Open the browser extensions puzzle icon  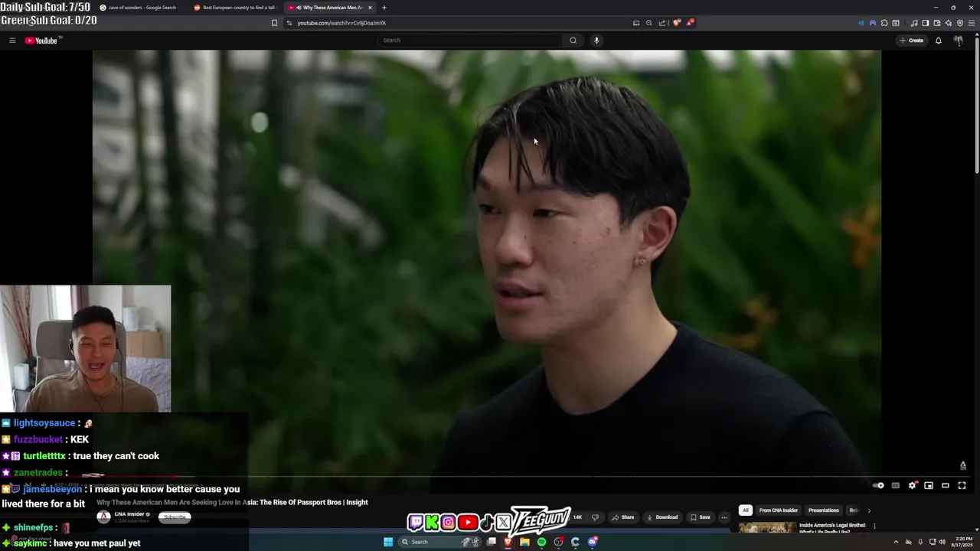click(884, 23)
